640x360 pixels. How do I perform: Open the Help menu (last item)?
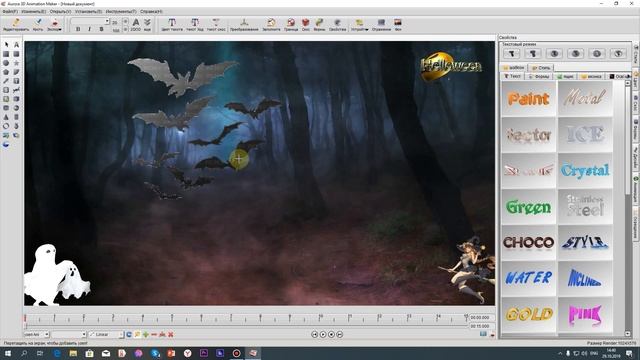pos(151,11)
